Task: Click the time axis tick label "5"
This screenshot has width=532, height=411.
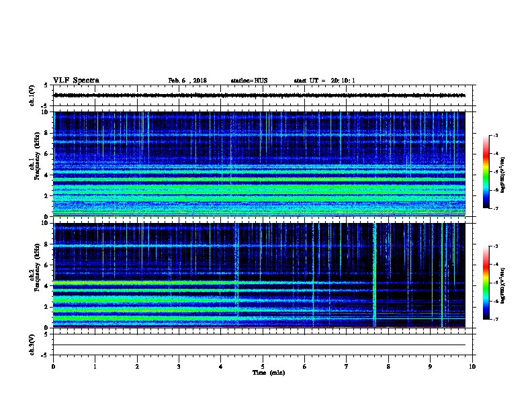Action: pyautogui.click(x=263, y=367)
